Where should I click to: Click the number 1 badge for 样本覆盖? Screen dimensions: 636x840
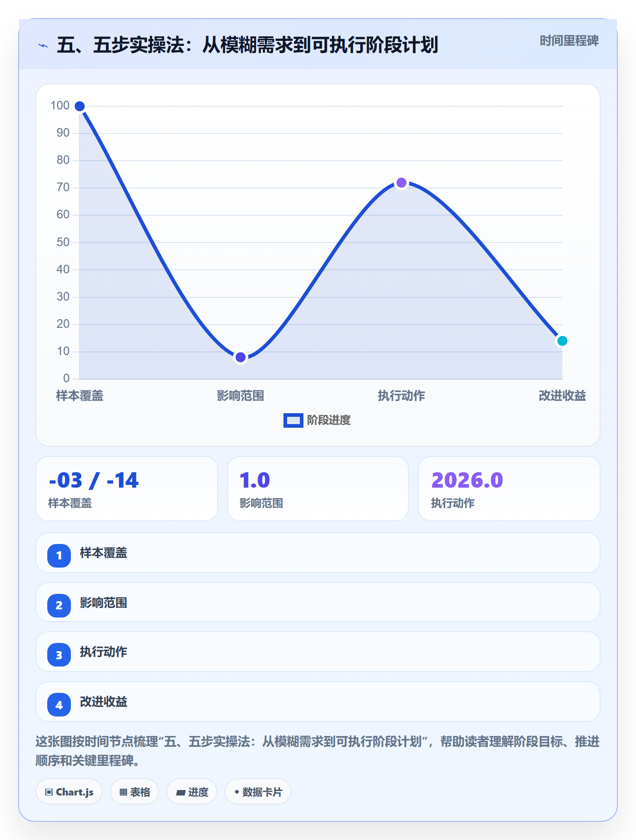click(x=59, y=555)
